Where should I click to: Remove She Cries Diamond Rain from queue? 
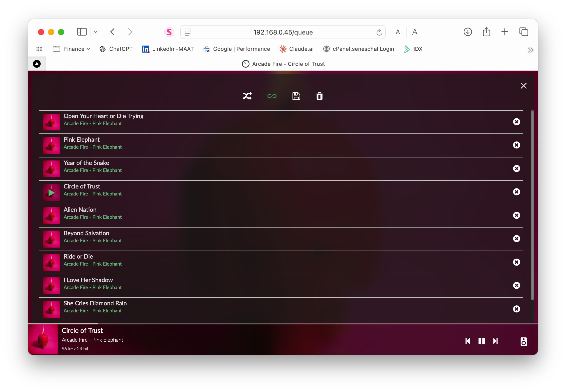[516, 309]
